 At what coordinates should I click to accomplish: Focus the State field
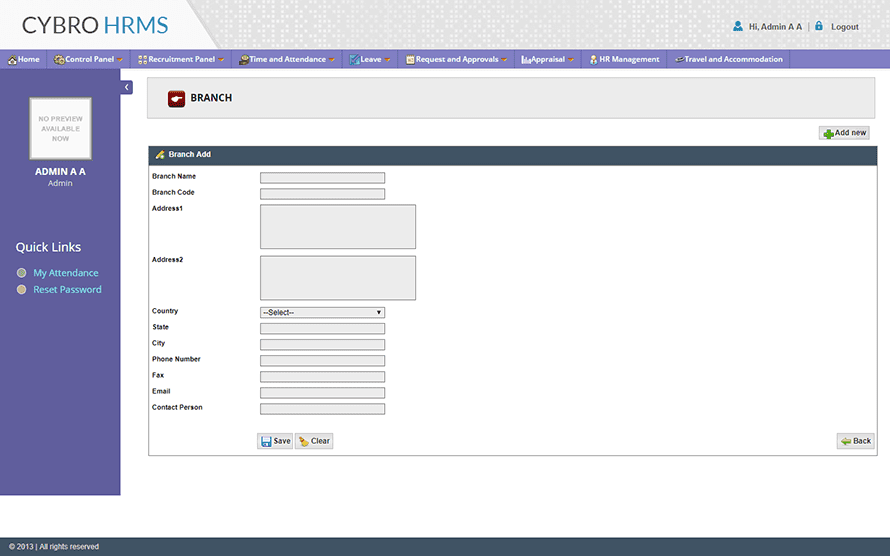point(322,328)
